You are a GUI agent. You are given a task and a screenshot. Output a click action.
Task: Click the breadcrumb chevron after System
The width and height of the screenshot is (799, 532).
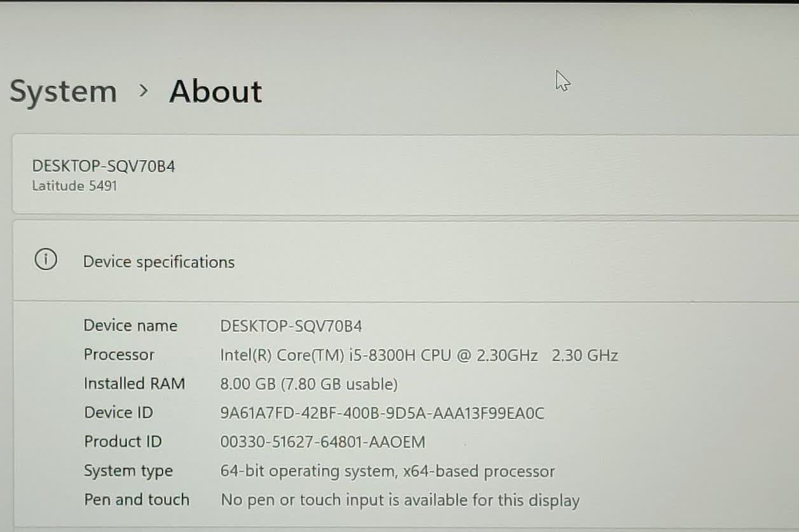tap(144, 91)
